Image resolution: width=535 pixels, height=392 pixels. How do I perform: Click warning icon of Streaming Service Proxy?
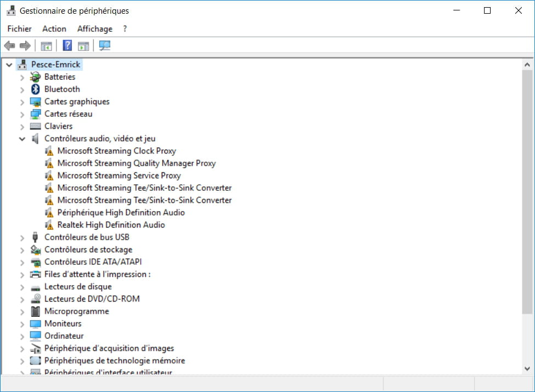(x=49, y=175)
